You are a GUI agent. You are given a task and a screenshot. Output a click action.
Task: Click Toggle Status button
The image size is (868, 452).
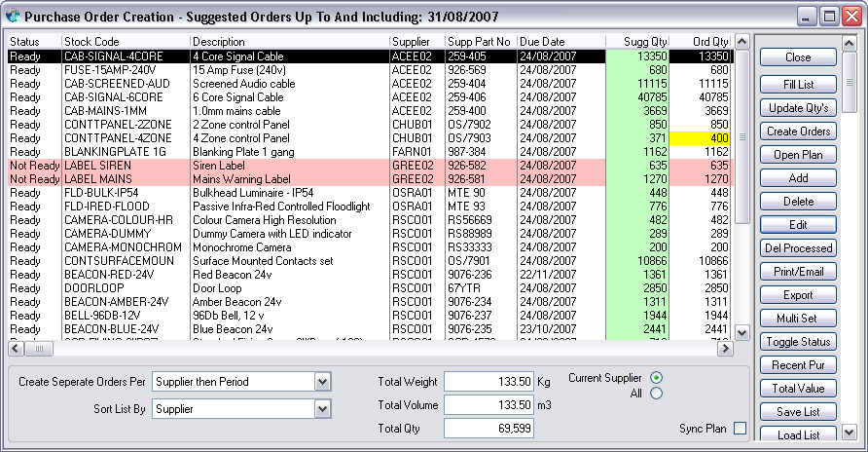798,342
